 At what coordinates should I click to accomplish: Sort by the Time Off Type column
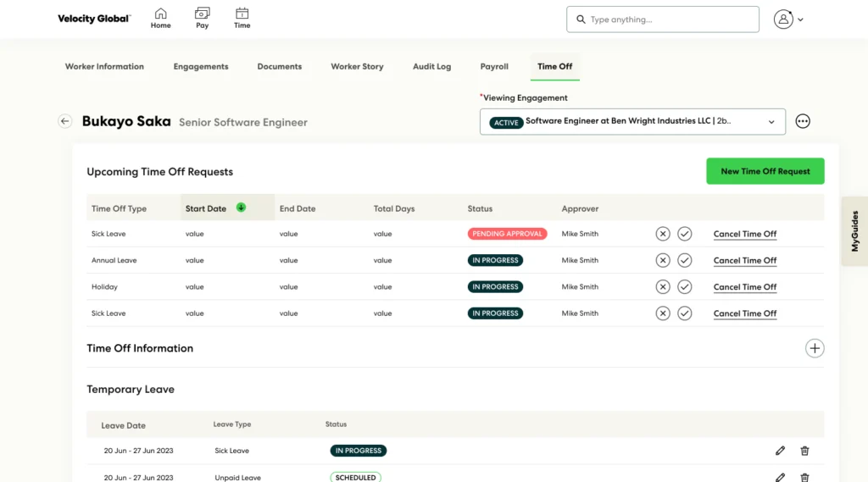(119, 208)
